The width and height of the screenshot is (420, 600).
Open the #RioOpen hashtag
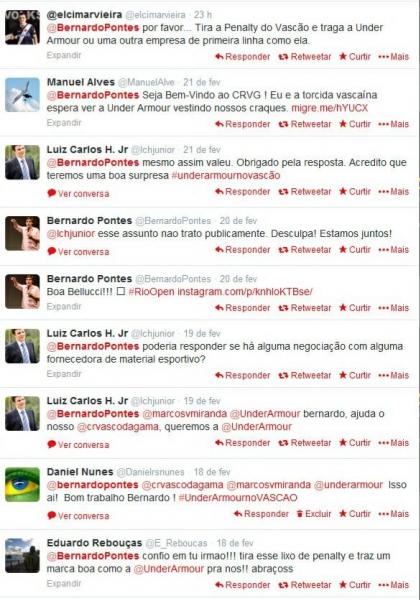click(x=151, y=292)
